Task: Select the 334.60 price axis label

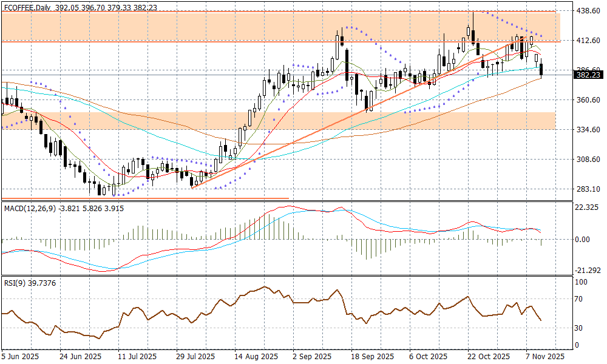Action: point(587,130)
